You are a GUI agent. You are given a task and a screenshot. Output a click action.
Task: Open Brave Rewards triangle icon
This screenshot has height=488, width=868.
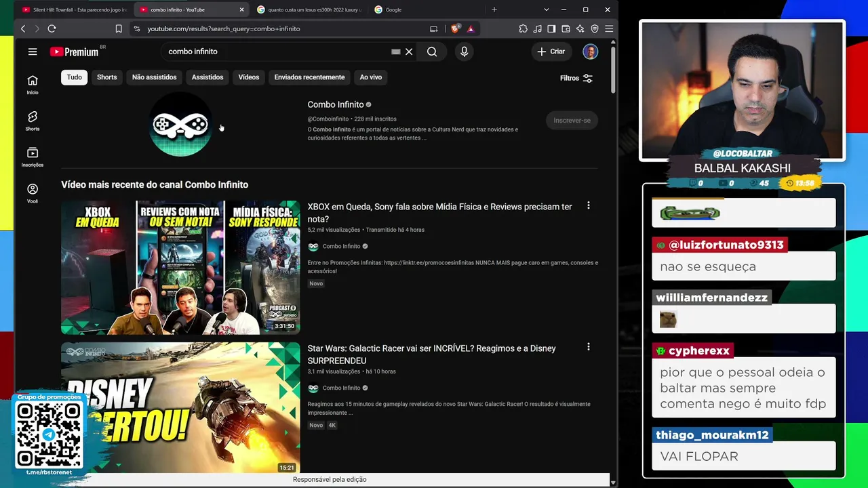pos(471,28)
